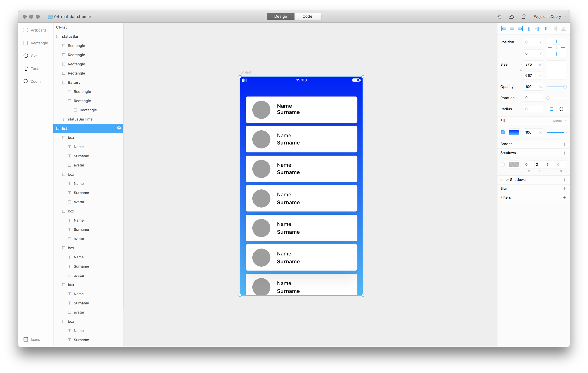Select the Battery layer

(x=88, y=82)
